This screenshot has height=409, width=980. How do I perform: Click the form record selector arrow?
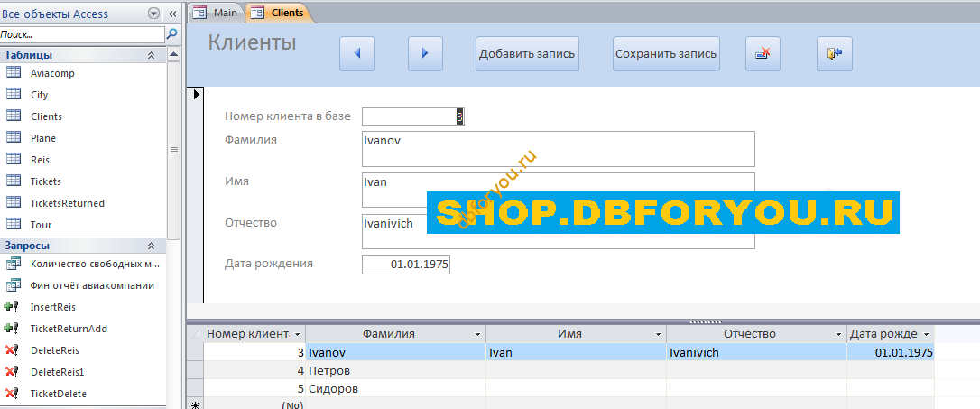(x=196, y=95)
